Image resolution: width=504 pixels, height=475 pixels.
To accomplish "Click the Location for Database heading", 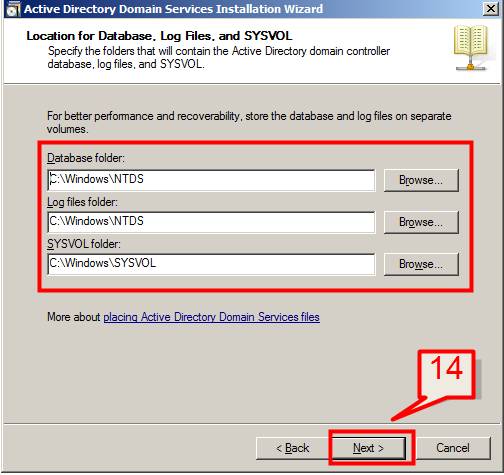I will [x=159, y=36].
